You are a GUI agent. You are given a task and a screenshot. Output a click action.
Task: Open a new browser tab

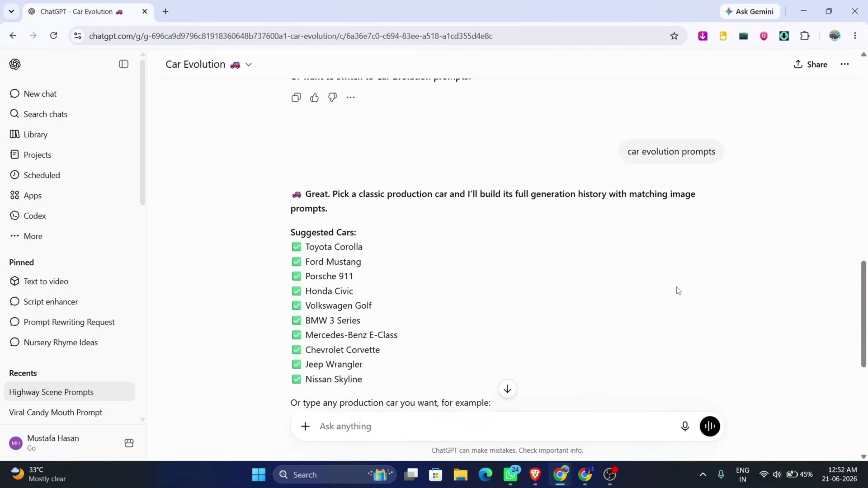point(165,12)
